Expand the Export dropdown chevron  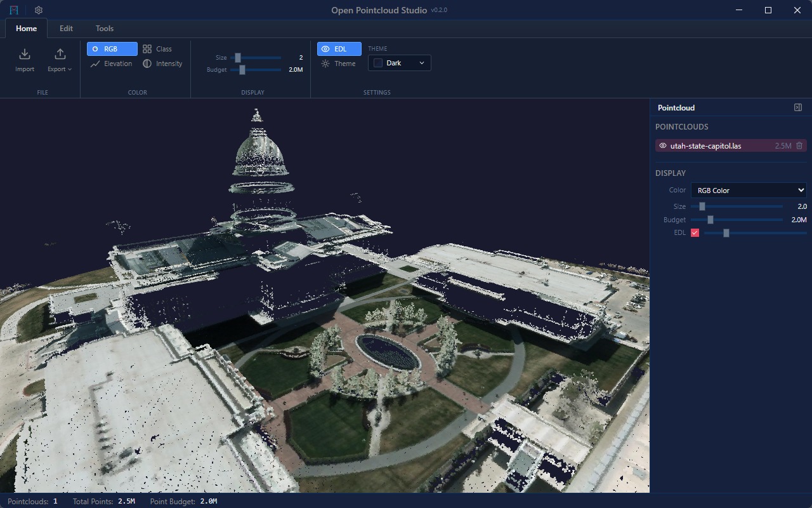[x=69, y=69]
